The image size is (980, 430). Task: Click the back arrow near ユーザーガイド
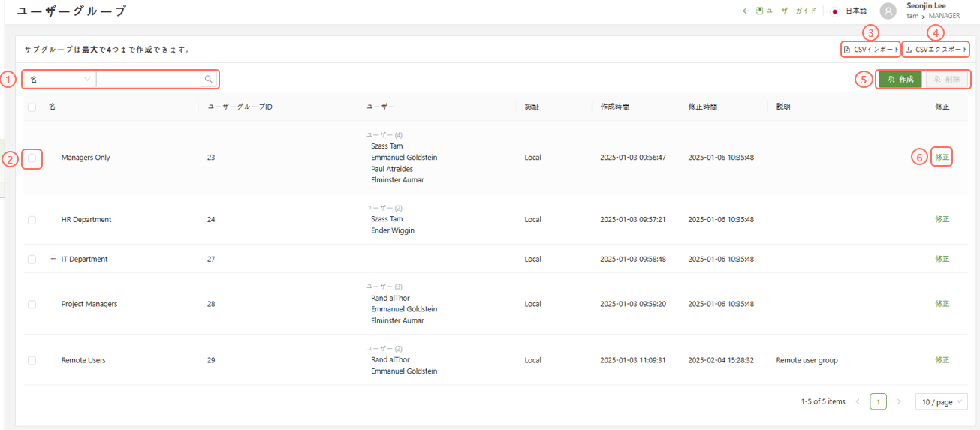click(746, 11)
